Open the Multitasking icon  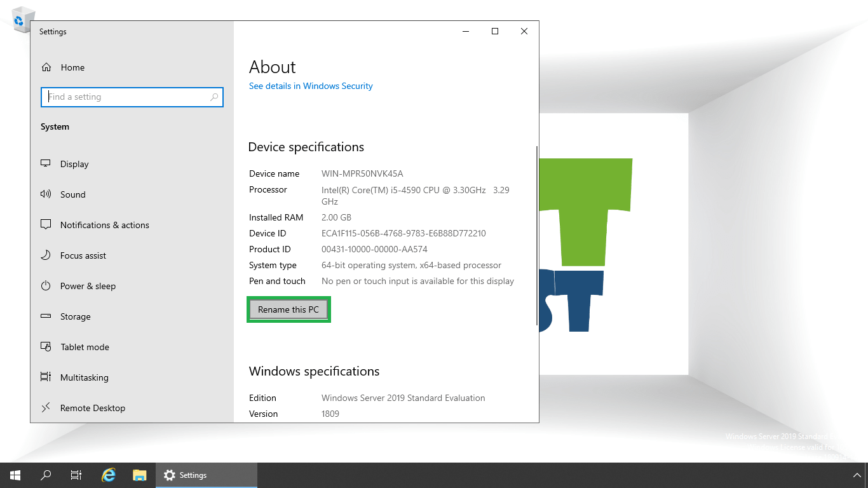46,377
